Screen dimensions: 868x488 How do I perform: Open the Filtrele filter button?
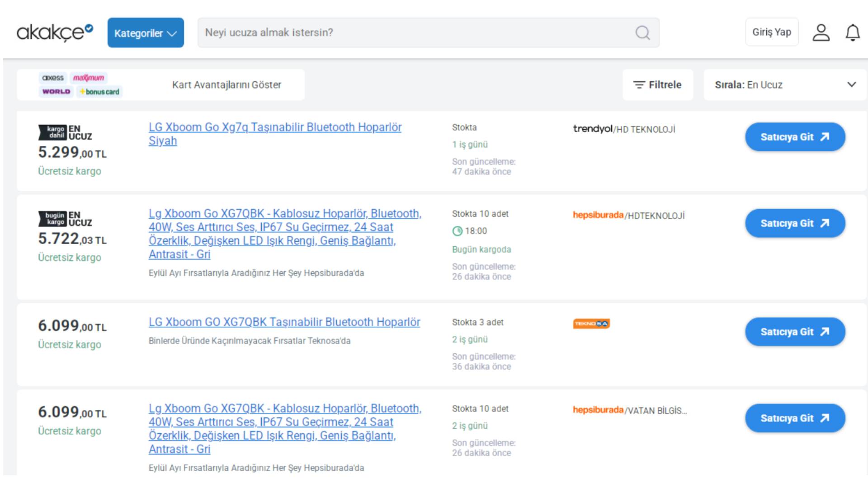[x=657, y=84]
